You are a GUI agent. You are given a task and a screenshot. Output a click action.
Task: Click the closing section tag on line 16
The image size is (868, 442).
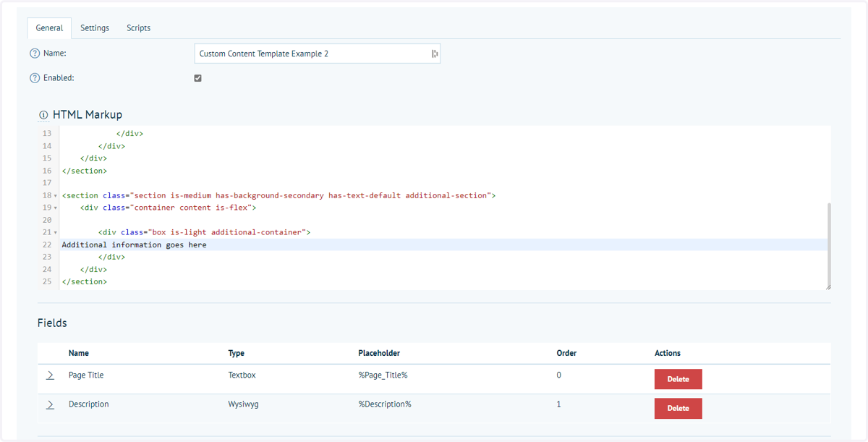coord(85,171)
